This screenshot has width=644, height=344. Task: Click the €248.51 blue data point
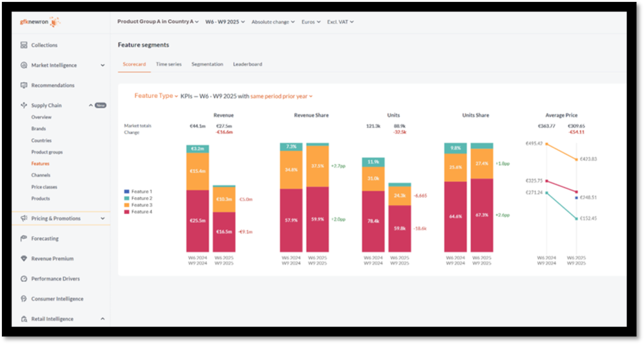[577, 198]
